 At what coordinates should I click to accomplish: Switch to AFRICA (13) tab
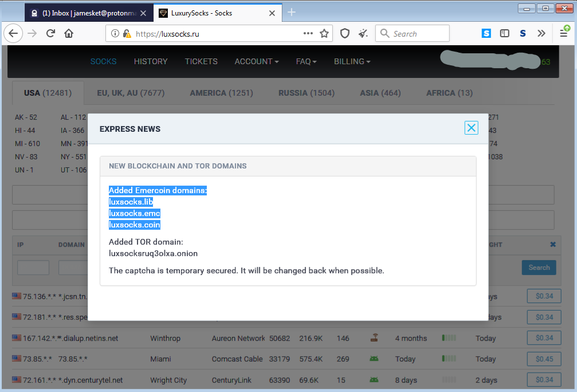pyautogui.click(x=449, y=93)
